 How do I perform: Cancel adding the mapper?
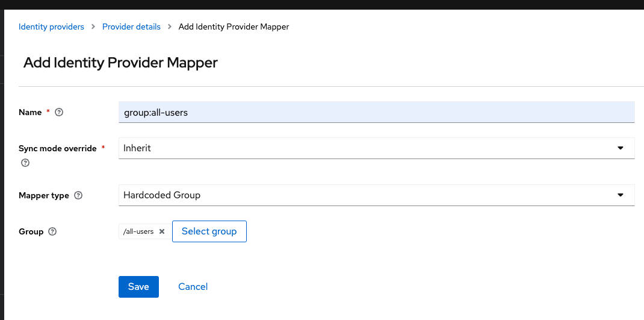193,287
